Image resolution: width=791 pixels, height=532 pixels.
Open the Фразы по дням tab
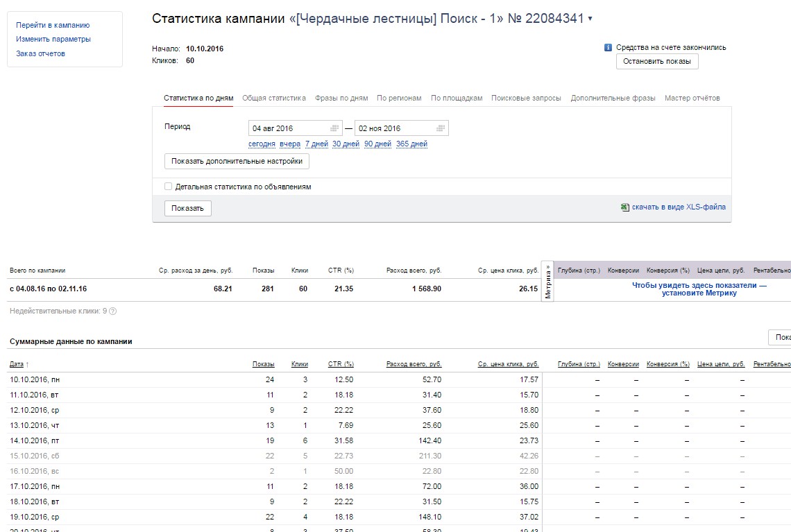point(341,98)
